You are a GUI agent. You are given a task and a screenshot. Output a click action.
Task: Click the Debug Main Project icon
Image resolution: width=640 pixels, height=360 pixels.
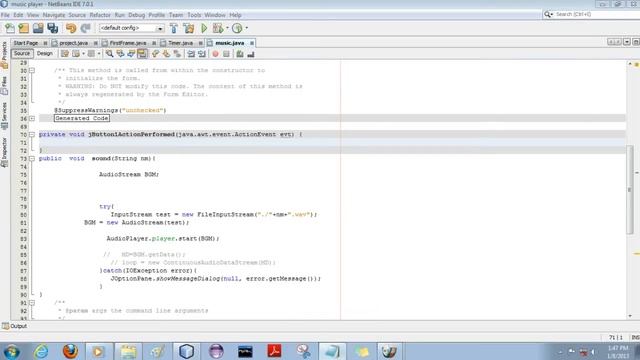[218, 28]
